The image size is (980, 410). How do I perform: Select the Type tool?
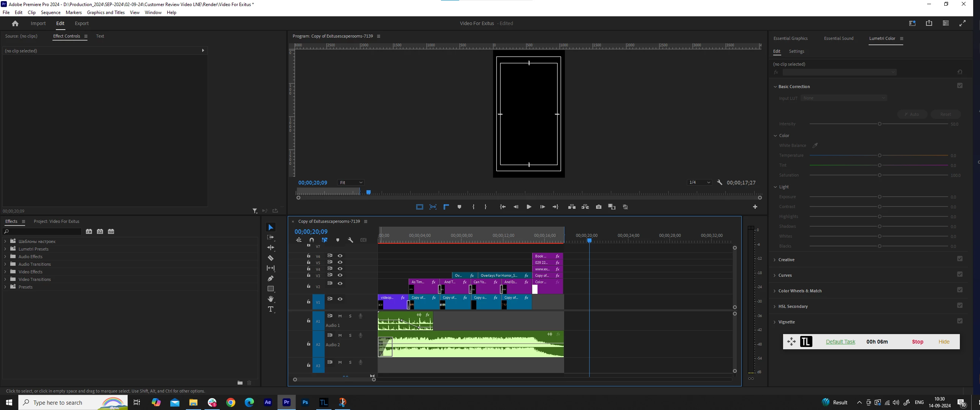tap(271, 309)
